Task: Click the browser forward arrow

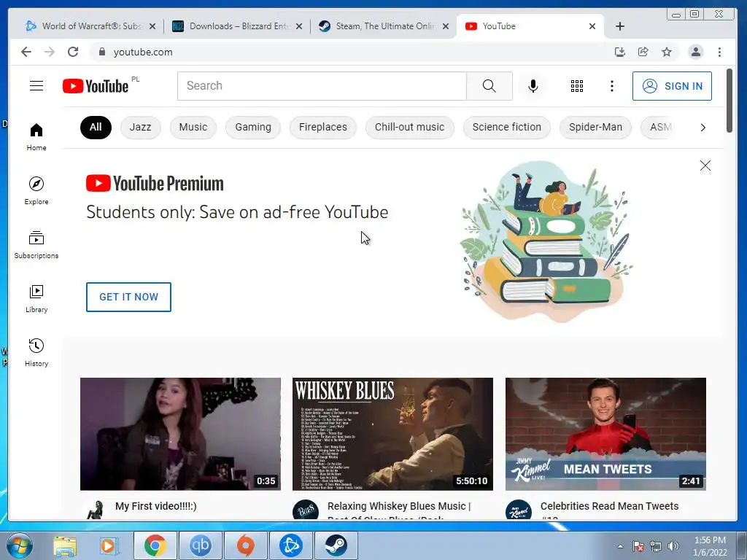Action: click(50, 52)
